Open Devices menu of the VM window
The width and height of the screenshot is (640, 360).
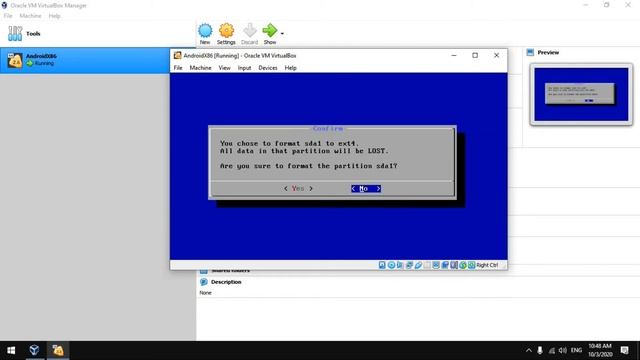click(268, 68)
